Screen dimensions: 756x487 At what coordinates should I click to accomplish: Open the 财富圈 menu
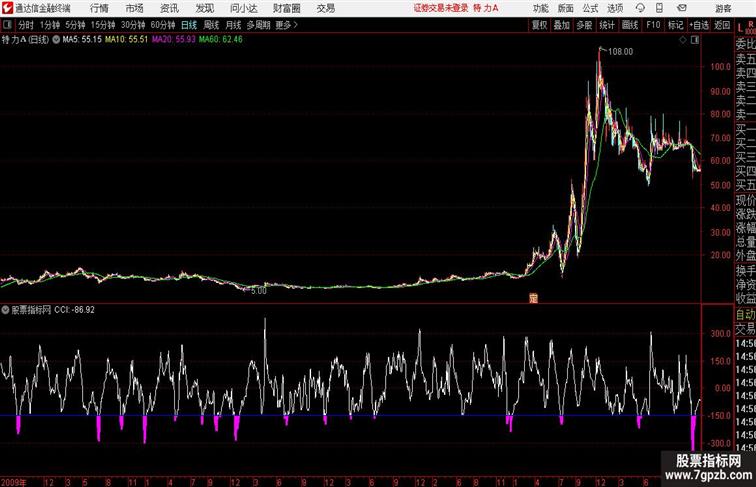[286, 8]
